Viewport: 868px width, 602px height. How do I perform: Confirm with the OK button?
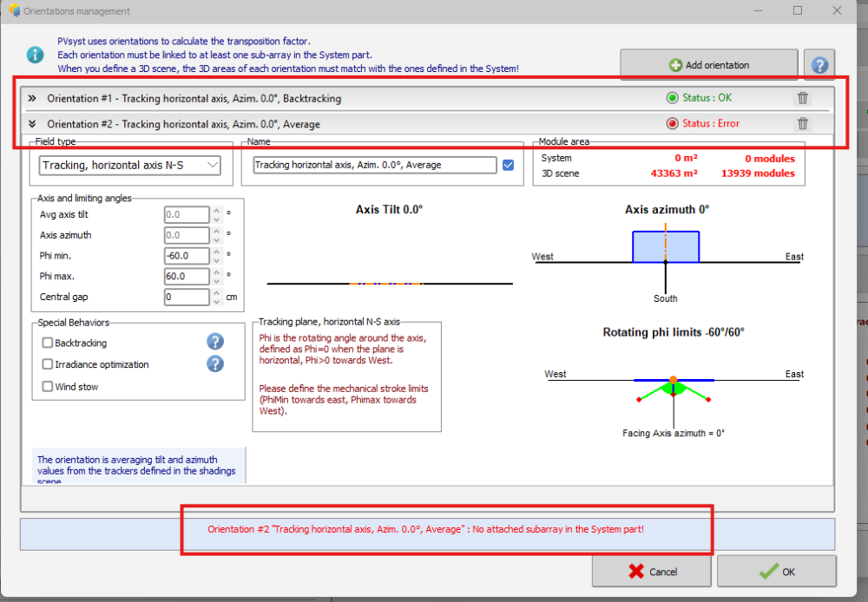tap(776, 572)
